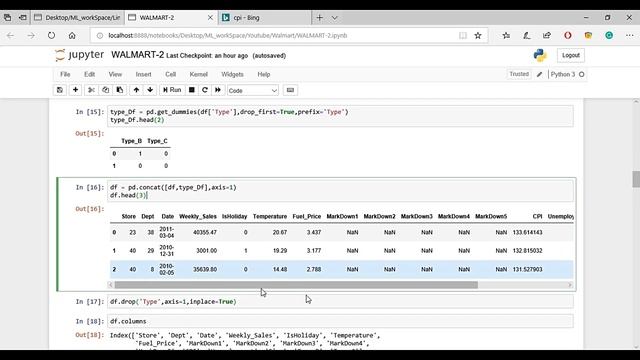The image size is (640, 360).
Task: Toggle reading view icon in address bar
Action: tap(463, 36)
